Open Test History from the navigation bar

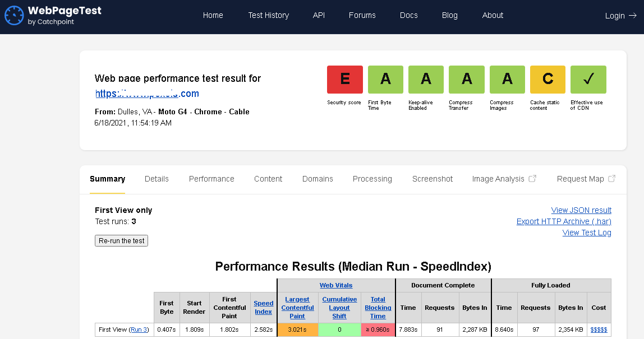pyautogui.click(x=269, y=15)
